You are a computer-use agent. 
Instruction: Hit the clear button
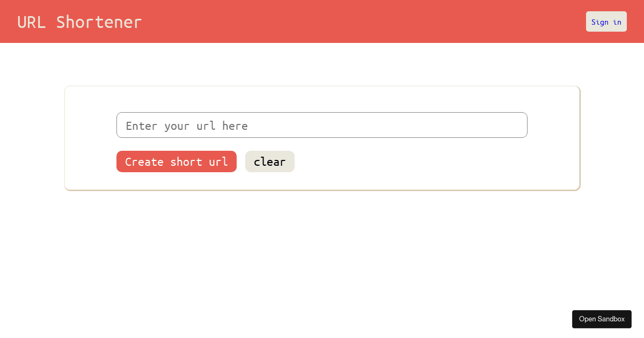click(269, 161)
